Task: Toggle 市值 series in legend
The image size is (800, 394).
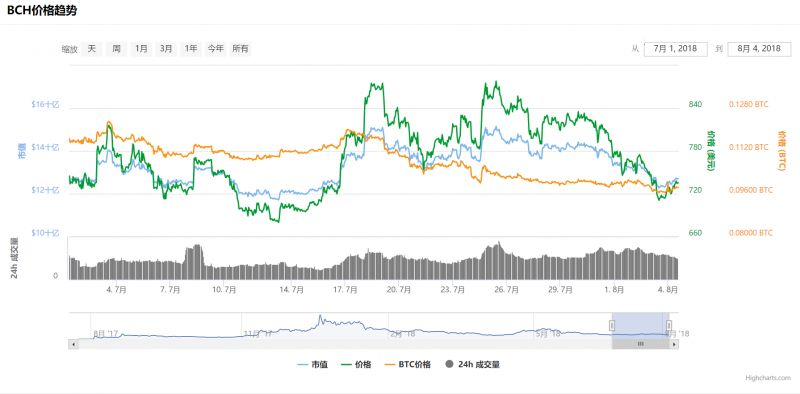Action: coord(312,364)
